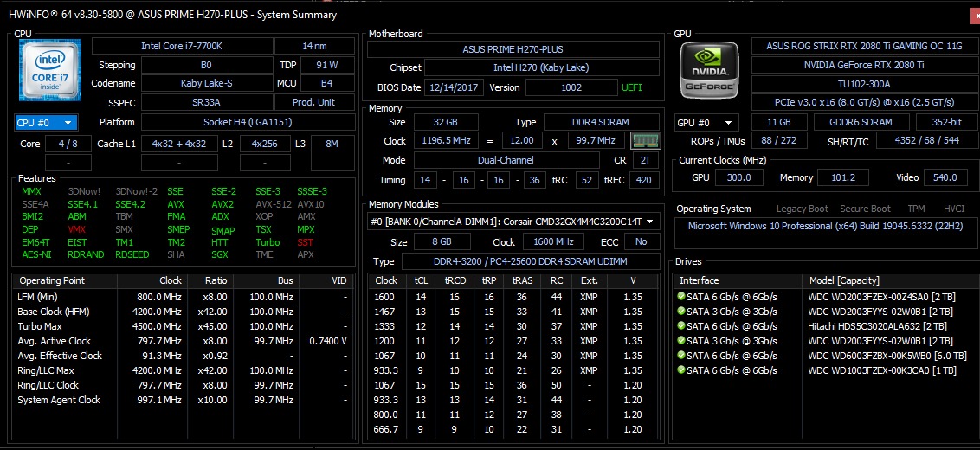Click the red SST feature flag

tap(306, 242)
